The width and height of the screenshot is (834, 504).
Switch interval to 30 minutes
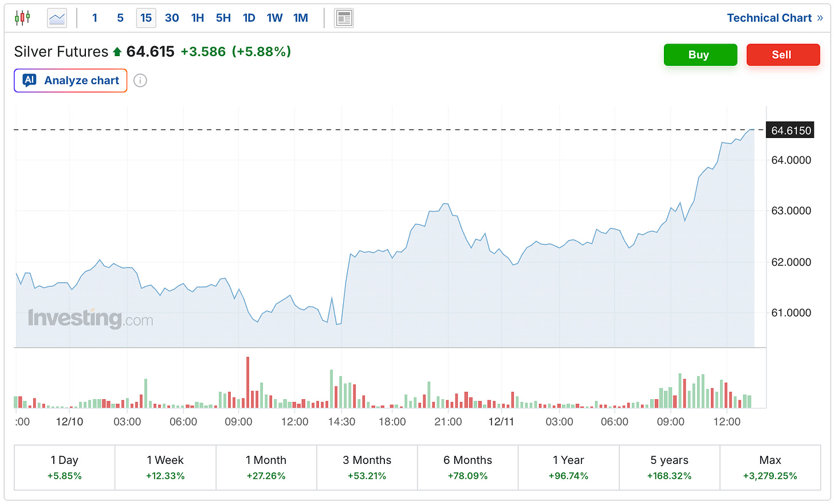pos(172,18)
